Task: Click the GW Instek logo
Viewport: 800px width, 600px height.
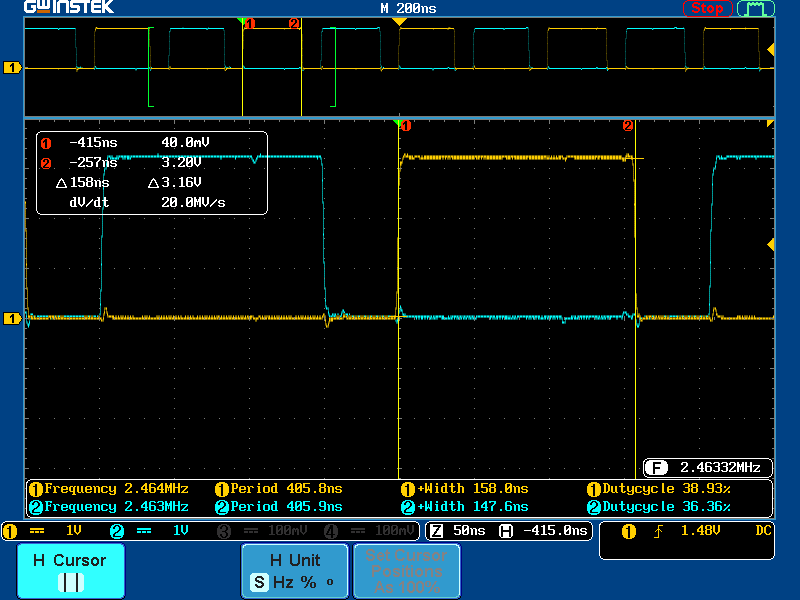Action: [69, 7]
